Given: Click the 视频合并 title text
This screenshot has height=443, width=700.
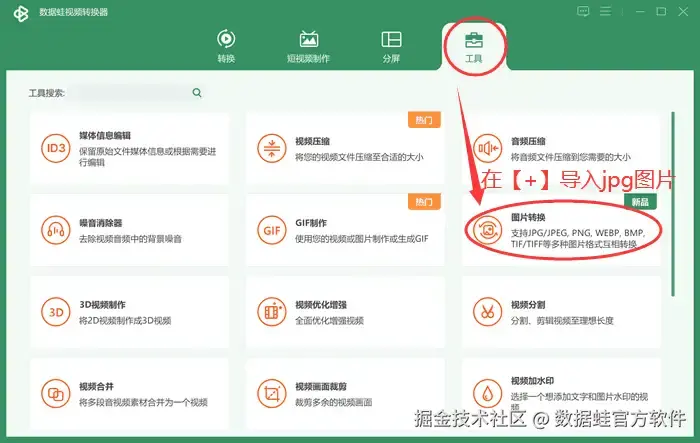Looking at the screenshot, I should coord(96,386).
